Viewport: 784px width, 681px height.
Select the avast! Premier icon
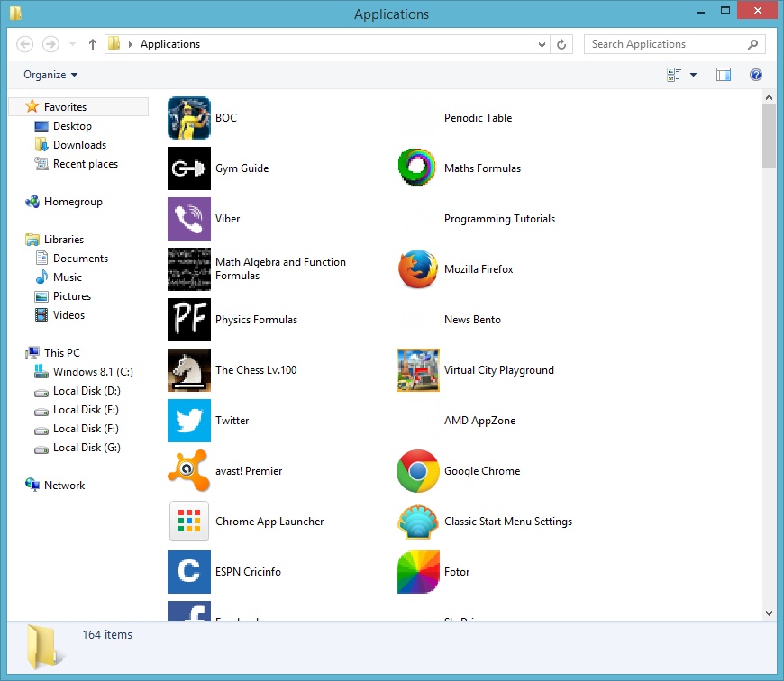click(x=189, y=471)
